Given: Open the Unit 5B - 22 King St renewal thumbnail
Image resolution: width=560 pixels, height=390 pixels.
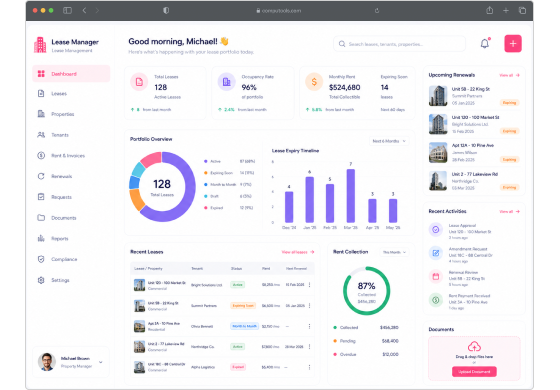Looking at the screenshot, I should click(438, 96).
